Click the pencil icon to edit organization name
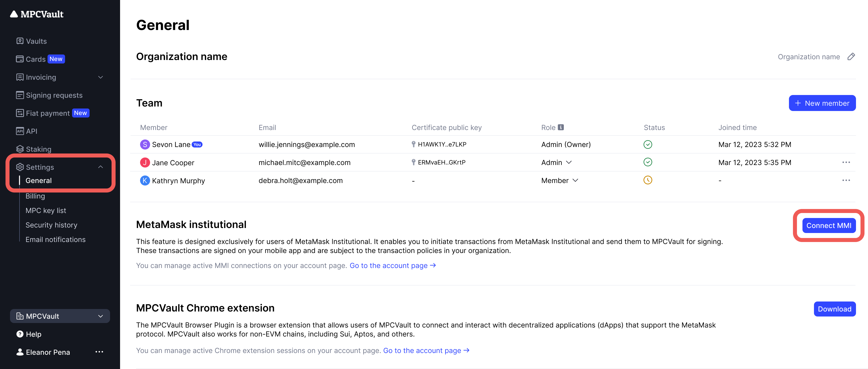This screenshot has width=868, height=369. click(x=851, y=56)
